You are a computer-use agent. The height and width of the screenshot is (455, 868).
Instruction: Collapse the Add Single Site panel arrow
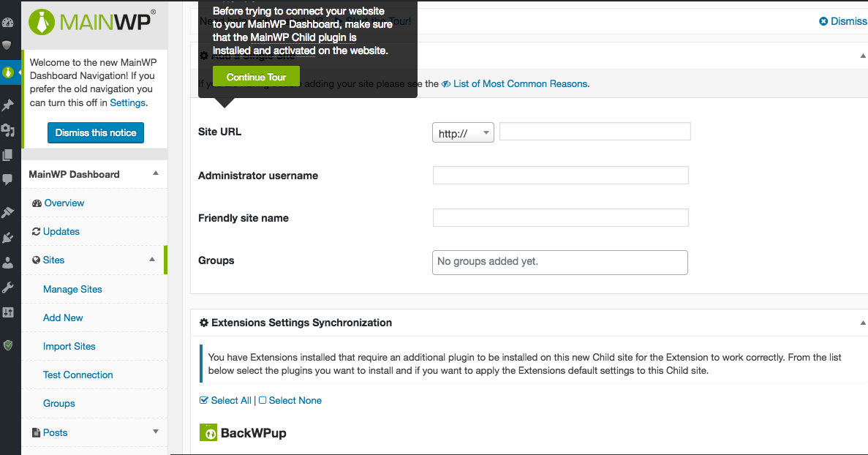tap(863, 56)
